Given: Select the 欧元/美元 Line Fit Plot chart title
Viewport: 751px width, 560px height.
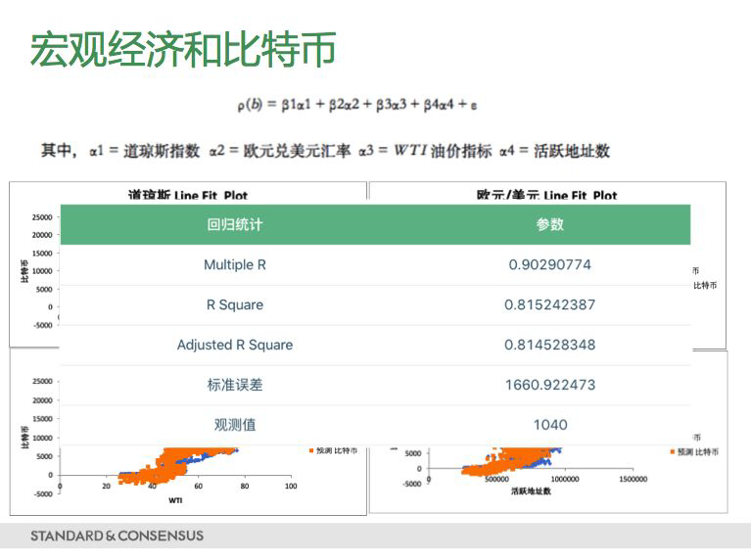Looking at the screenshot, I should [546, 195].
